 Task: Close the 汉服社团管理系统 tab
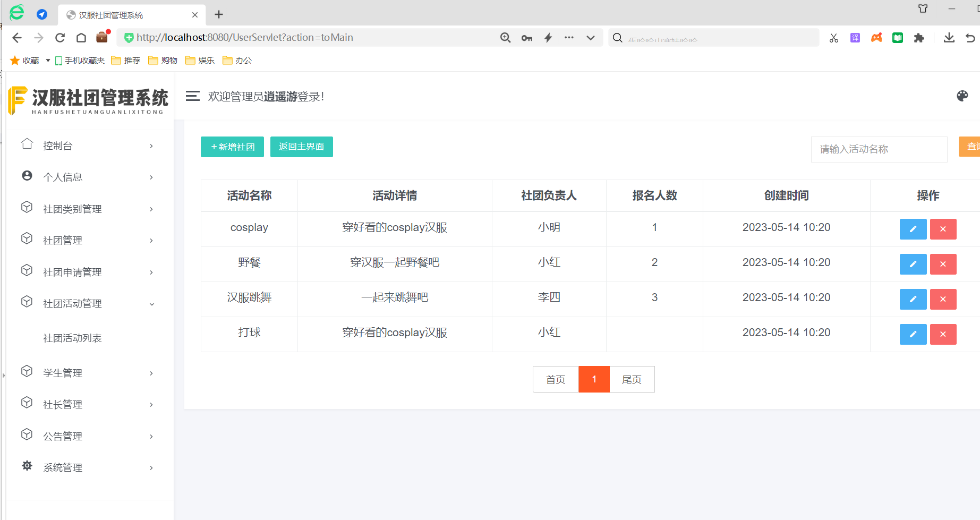195,15
